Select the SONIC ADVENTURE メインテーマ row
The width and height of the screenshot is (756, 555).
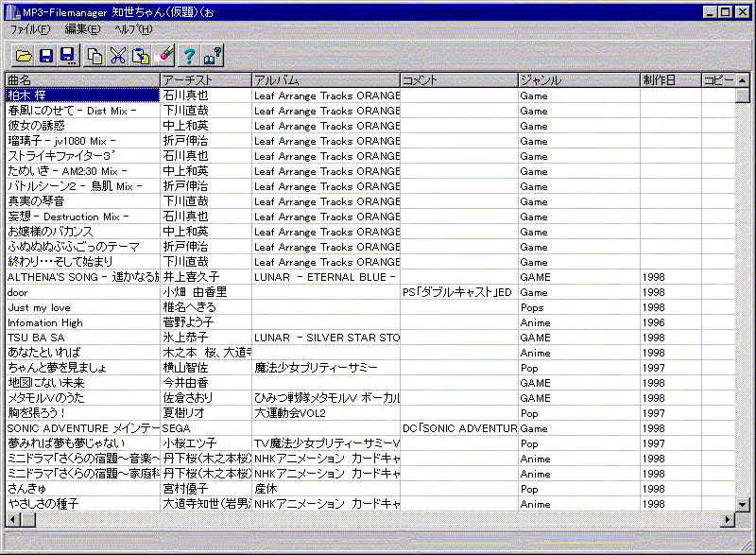[82, 428]
